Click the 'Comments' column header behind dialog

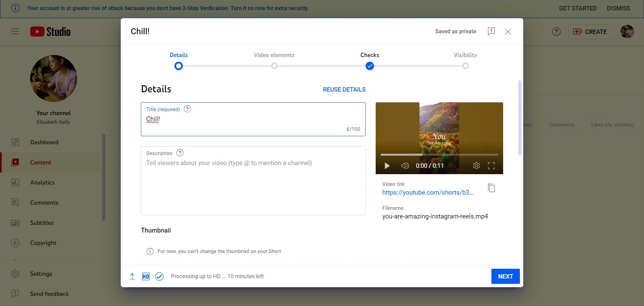pyautogui.click(x=562, y=125)
